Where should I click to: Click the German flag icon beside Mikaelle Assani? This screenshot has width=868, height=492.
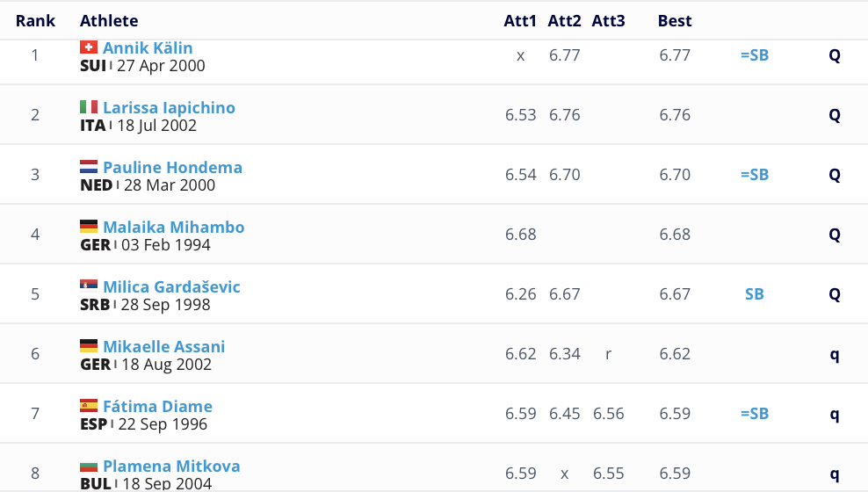click(89, 346)
